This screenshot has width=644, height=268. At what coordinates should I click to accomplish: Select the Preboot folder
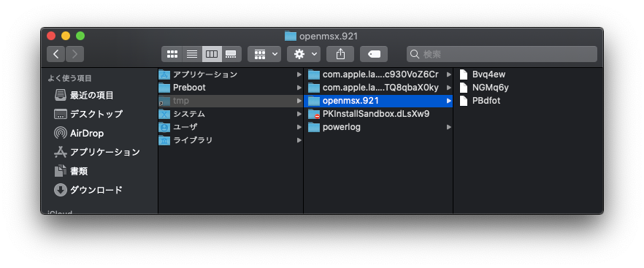click(x=231, y=88)
